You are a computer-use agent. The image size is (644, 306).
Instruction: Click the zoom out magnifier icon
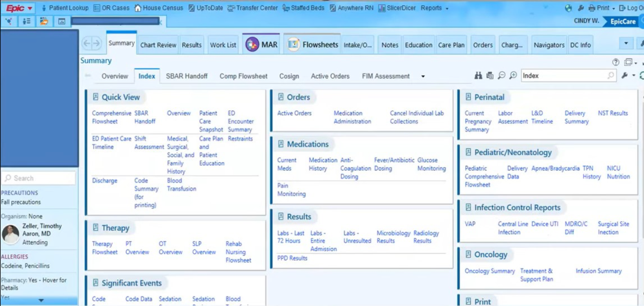tap(501, 75)
